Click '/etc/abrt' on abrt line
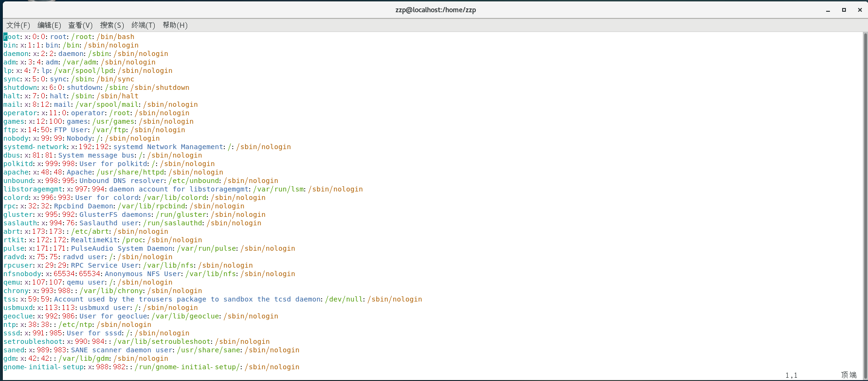The width and height of the screenshot is (868, 381). [90, 231]
